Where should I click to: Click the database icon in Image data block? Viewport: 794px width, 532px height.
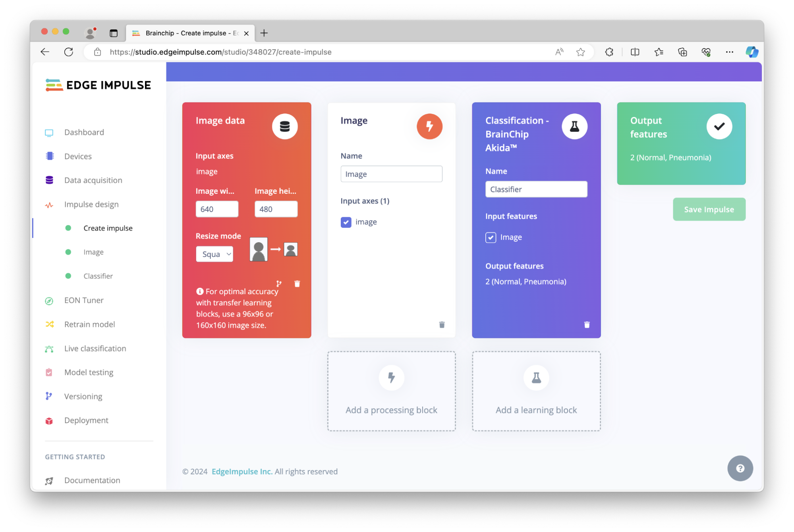pyautogui.click(x=285, y=126)
